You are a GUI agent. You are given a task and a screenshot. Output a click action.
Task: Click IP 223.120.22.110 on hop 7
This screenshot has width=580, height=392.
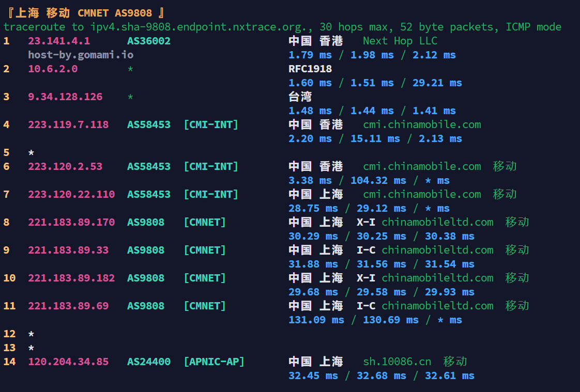pyautogui.click(x=71, y=194)
